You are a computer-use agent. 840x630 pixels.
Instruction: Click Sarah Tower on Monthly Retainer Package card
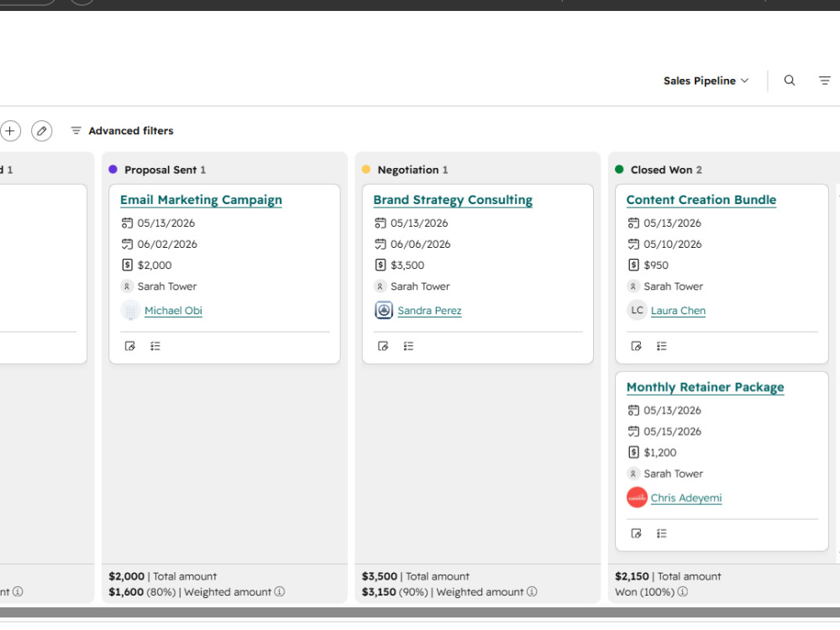click(x=674, y=474)
